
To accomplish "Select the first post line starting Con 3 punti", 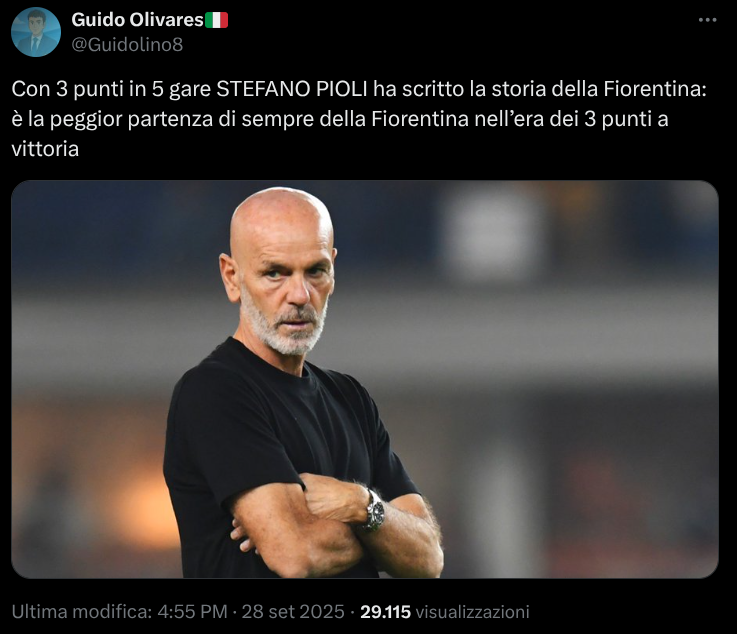I will click(359, 89).
